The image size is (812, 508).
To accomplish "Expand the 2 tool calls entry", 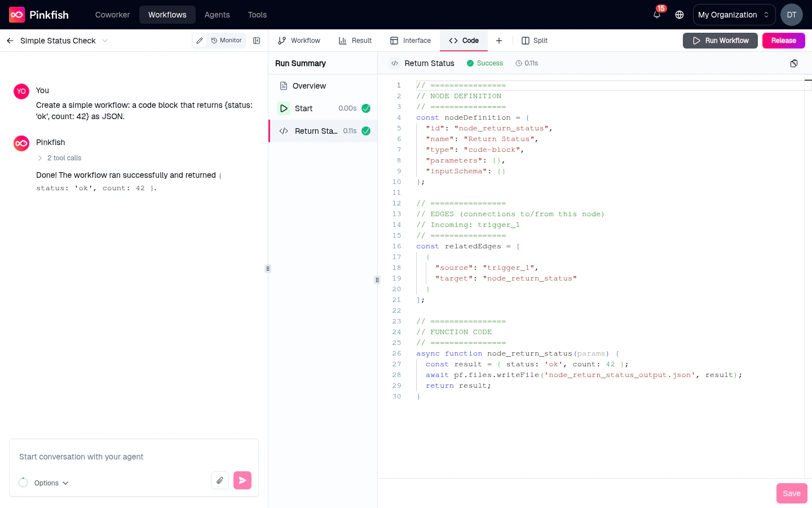I will 59,157.
